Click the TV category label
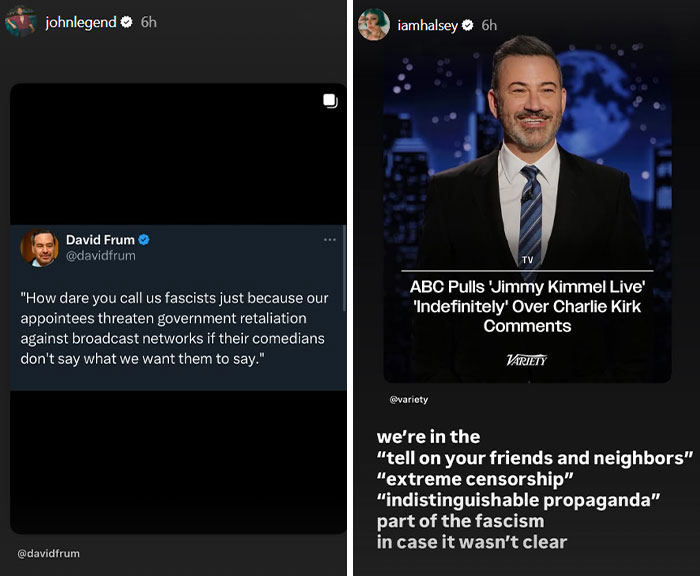Screen dimensions: 700x576 tap(528, 260)
